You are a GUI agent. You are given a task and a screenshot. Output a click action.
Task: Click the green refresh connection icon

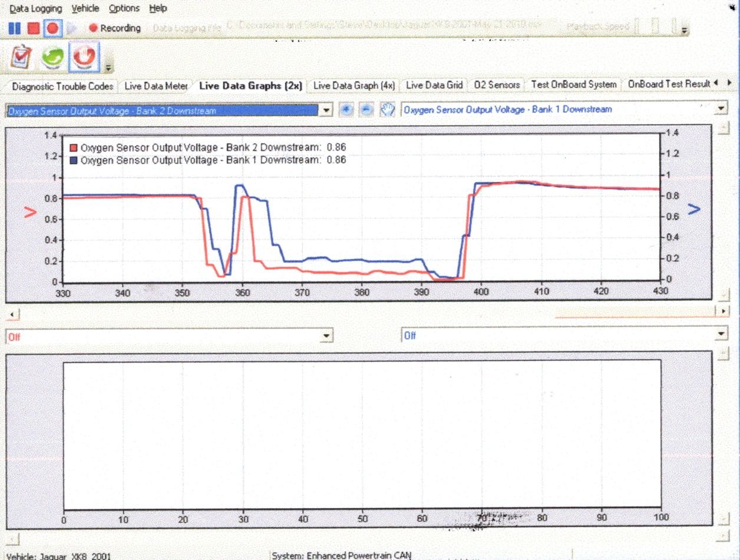[53, 57]
